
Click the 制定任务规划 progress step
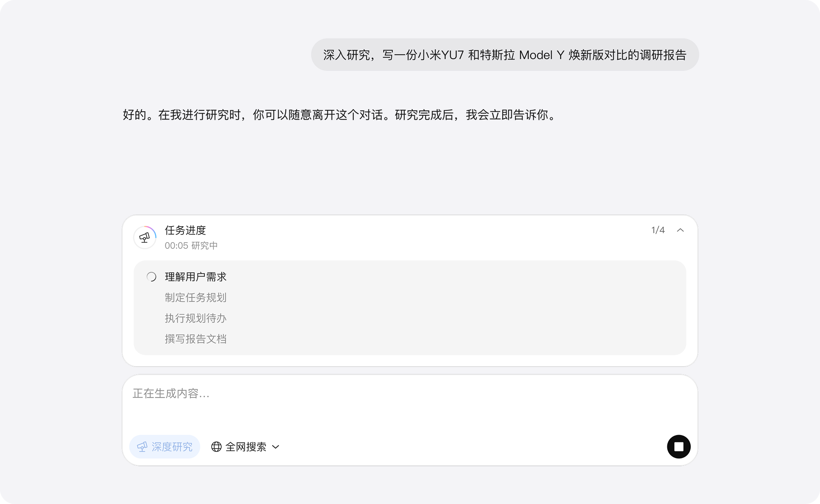pos(196,298)
